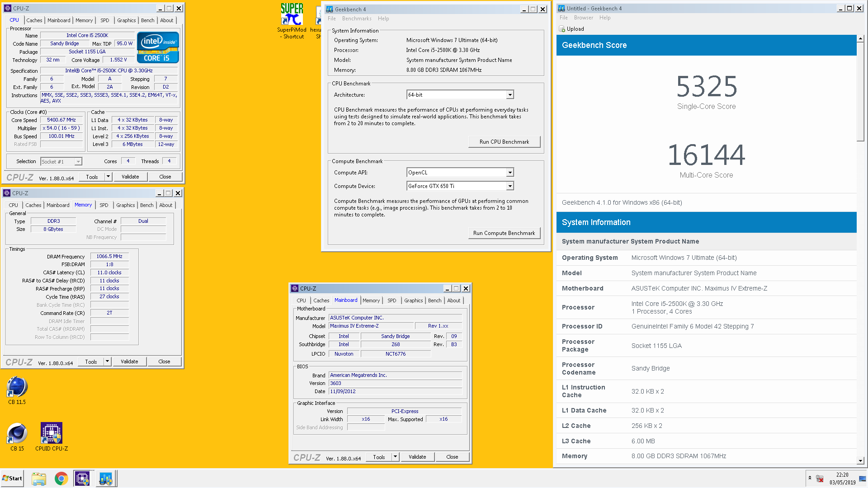Open the CB 15 desktop icon
The height and width of the screenshot is (488, 868).
pyautogui.click(x=17, y=437)
